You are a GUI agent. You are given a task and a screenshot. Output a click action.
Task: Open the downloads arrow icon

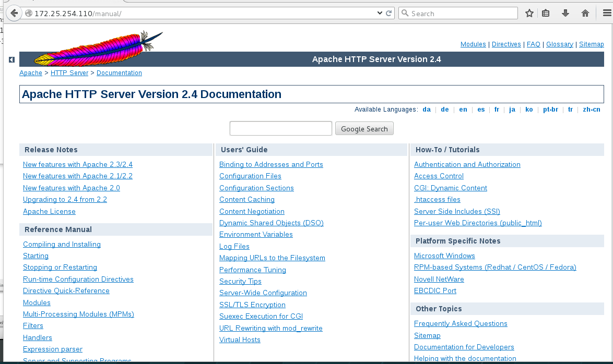coord(565,13)
